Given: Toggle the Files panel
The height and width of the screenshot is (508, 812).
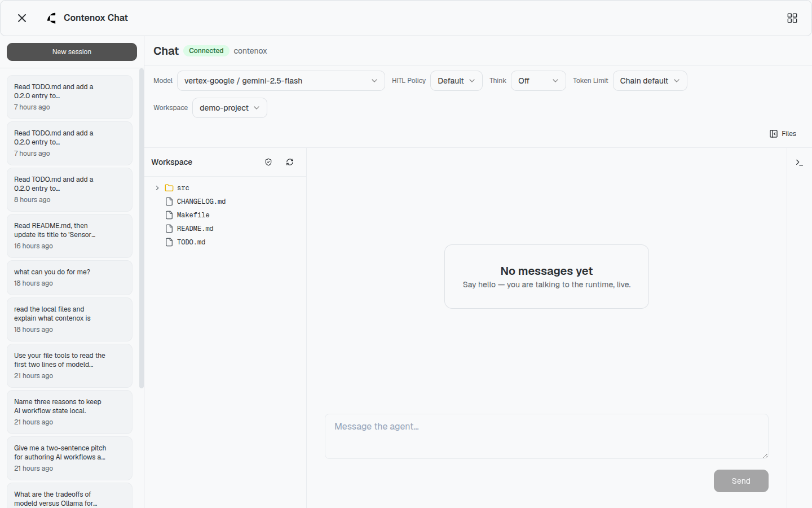Looking at the screenshot, I should click(783, 134).
